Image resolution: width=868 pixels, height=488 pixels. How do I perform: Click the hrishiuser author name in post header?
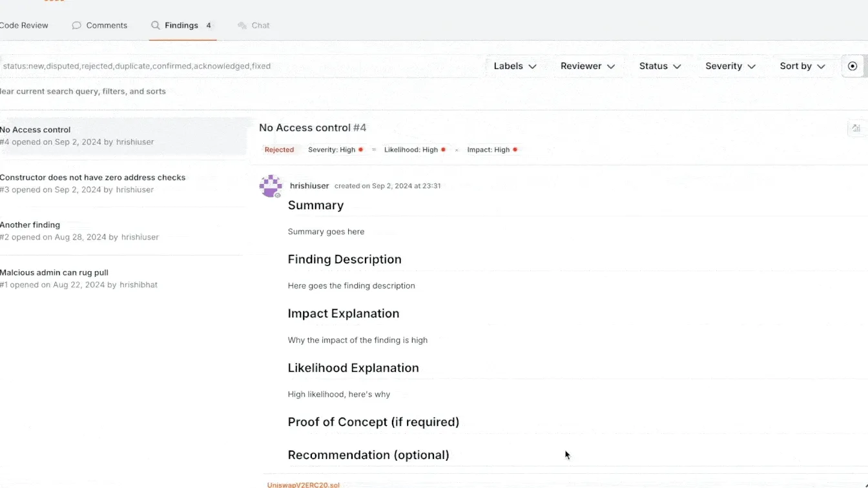point(309,186)
